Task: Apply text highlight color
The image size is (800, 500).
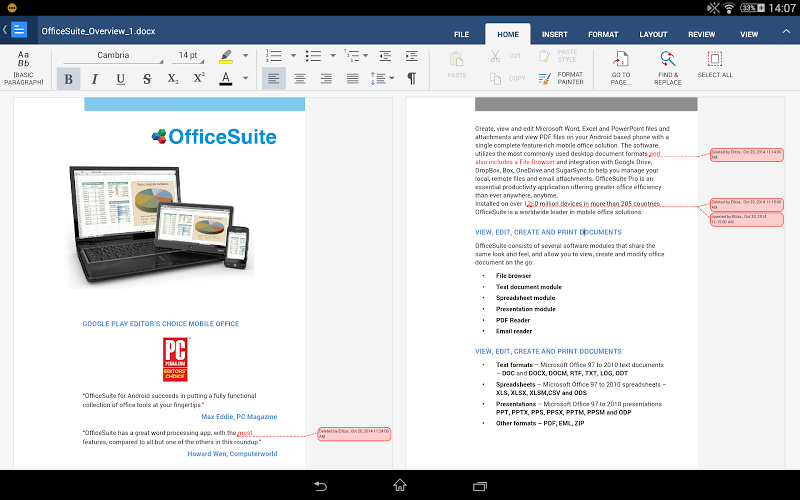Action: tap(226, 56)
